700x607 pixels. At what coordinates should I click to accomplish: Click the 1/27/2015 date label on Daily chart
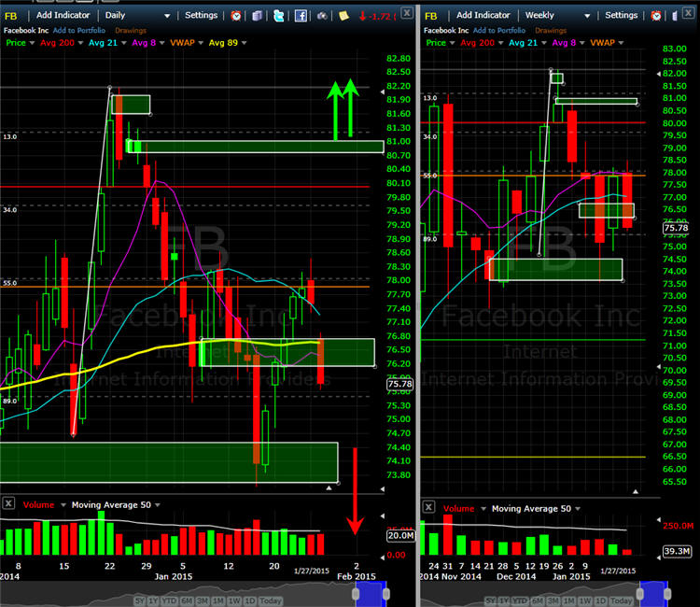click(311, 571)
